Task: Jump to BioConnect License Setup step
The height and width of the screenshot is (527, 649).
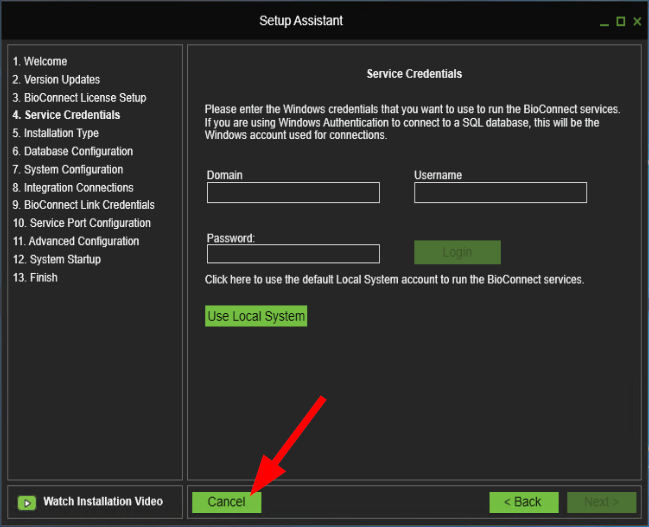Action: pyautogui.click(x=79, y=98)
